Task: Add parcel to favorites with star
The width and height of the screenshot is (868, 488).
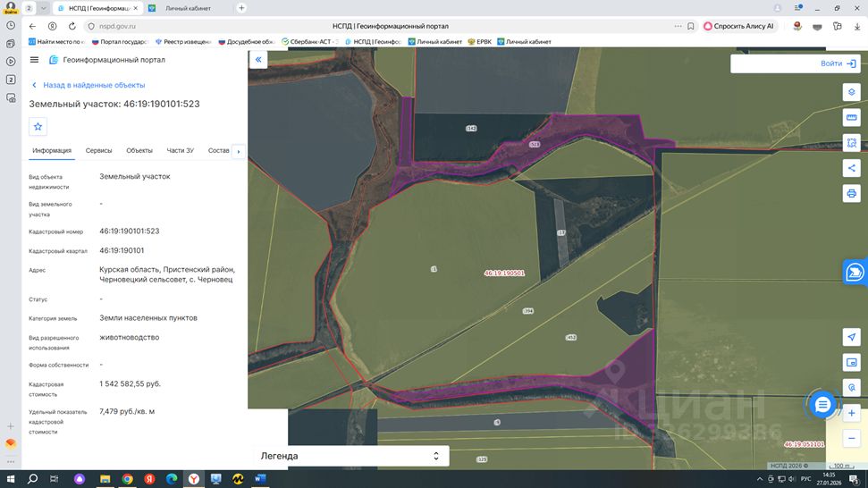Action: [x=38, y=127]
